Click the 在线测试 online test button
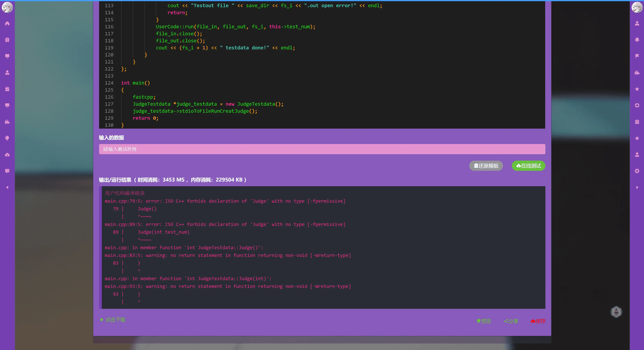The width and height of the screenshot is (644, 350). 528,166
